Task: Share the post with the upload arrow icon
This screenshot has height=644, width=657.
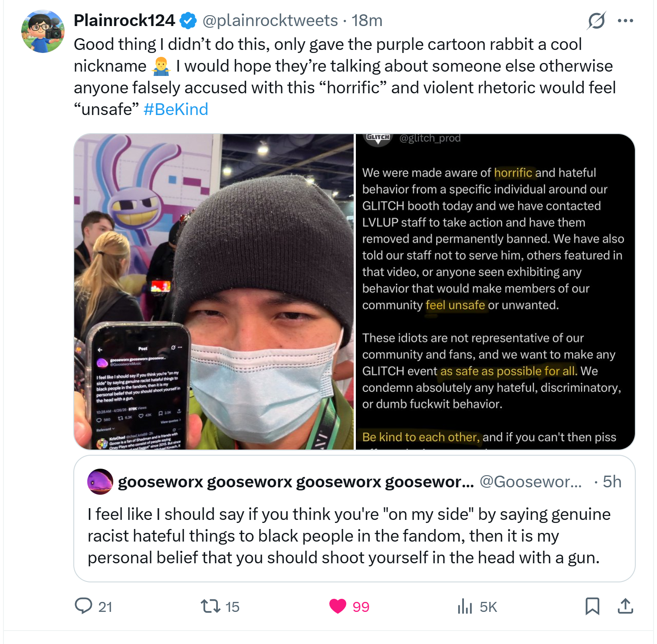Action: [625, 606]
